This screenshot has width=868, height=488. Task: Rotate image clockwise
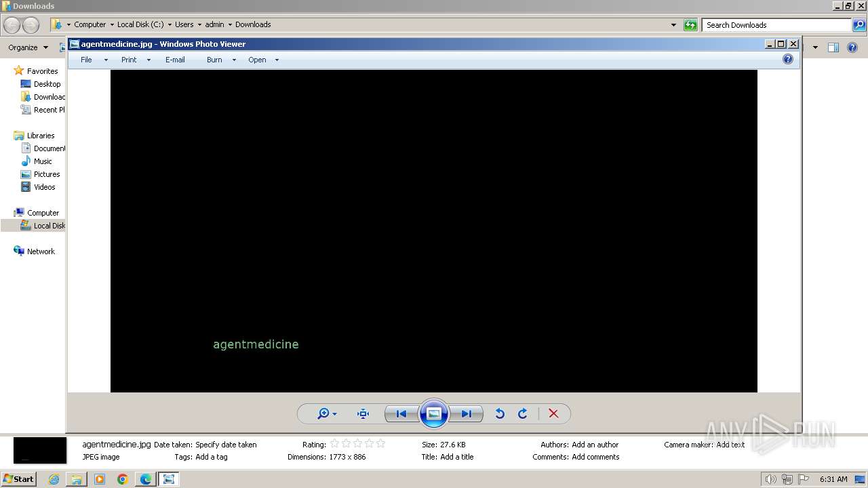point(522,413)
